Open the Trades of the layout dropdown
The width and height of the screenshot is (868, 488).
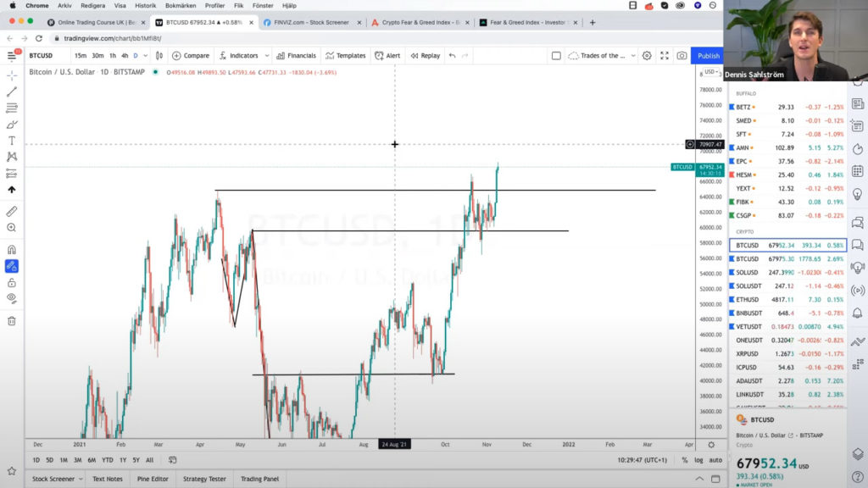point(602,55)
